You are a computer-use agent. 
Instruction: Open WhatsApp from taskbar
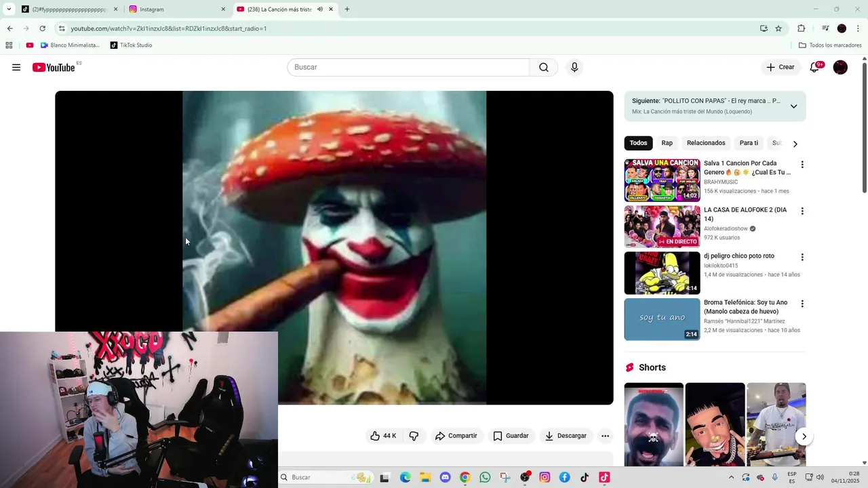coord(485,477)
